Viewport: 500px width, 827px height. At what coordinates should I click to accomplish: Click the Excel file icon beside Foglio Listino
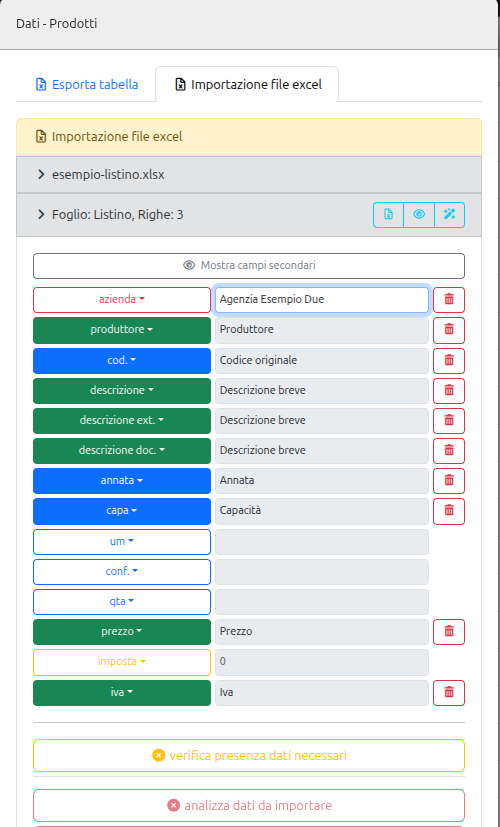[x=388, y=215]
